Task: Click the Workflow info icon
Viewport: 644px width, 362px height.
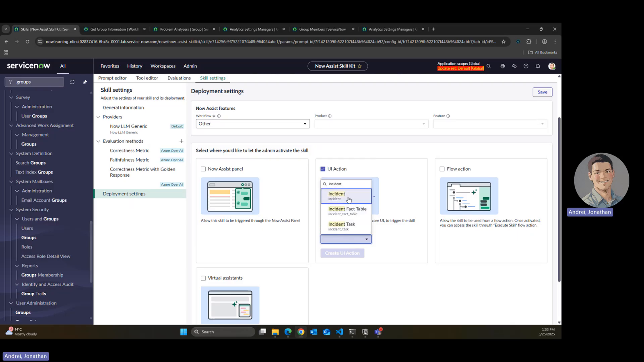Action: (219, 116)
